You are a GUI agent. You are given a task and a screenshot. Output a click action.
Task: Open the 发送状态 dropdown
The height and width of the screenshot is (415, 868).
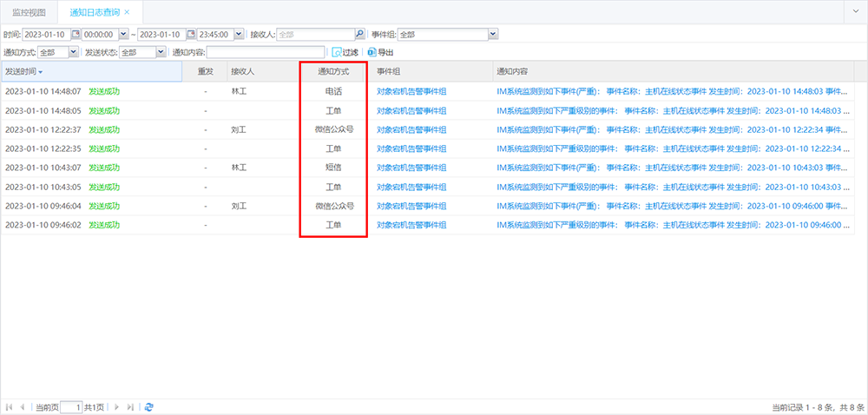161,52
